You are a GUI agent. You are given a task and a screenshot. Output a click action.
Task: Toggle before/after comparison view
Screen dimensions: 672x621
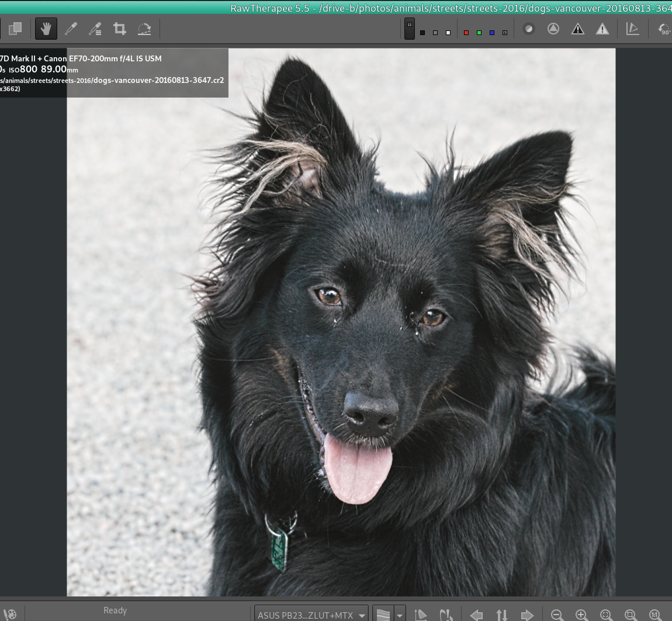click(x=15, y=29)
